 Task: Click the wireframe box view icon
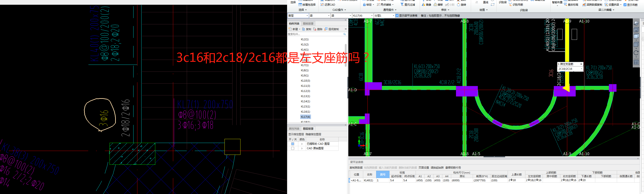[x=636, y=36]
